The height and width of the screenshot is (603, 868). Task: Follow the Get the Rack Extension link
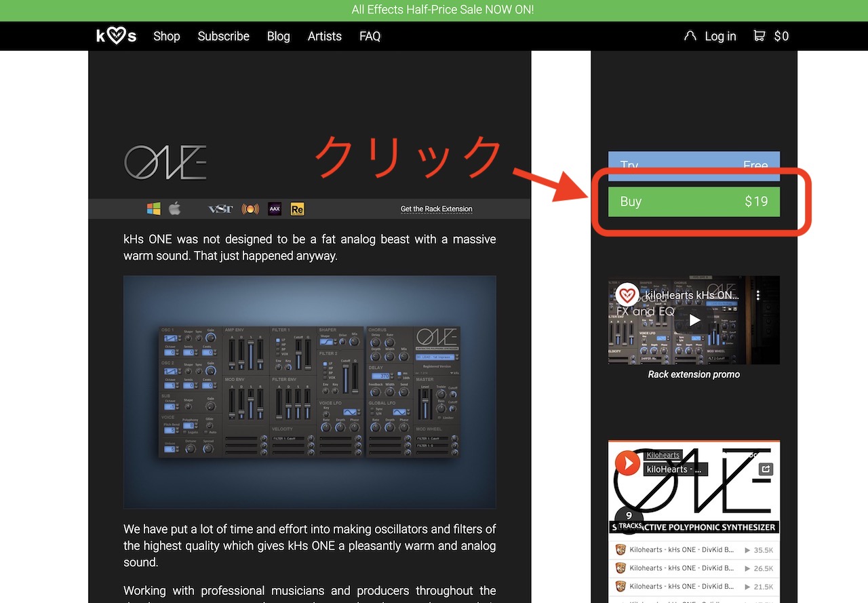click(x=436, y=209)
